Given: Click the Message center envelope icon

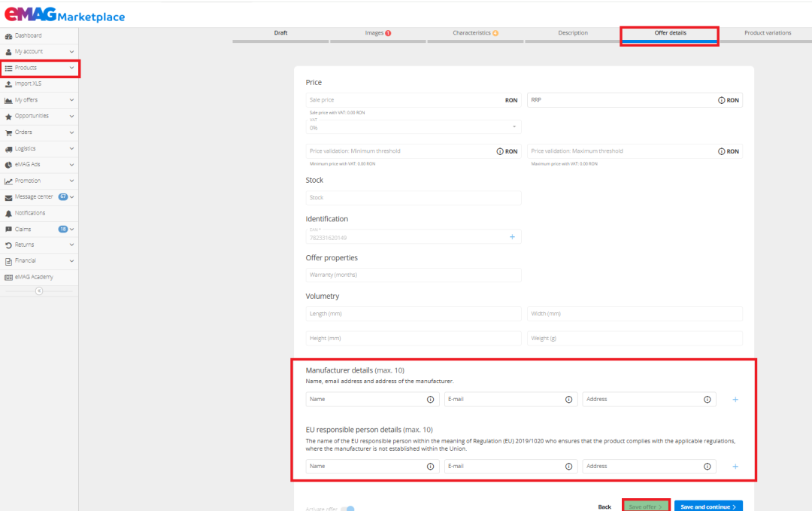Looking at the screenshot, I should [x=8, y=197].
